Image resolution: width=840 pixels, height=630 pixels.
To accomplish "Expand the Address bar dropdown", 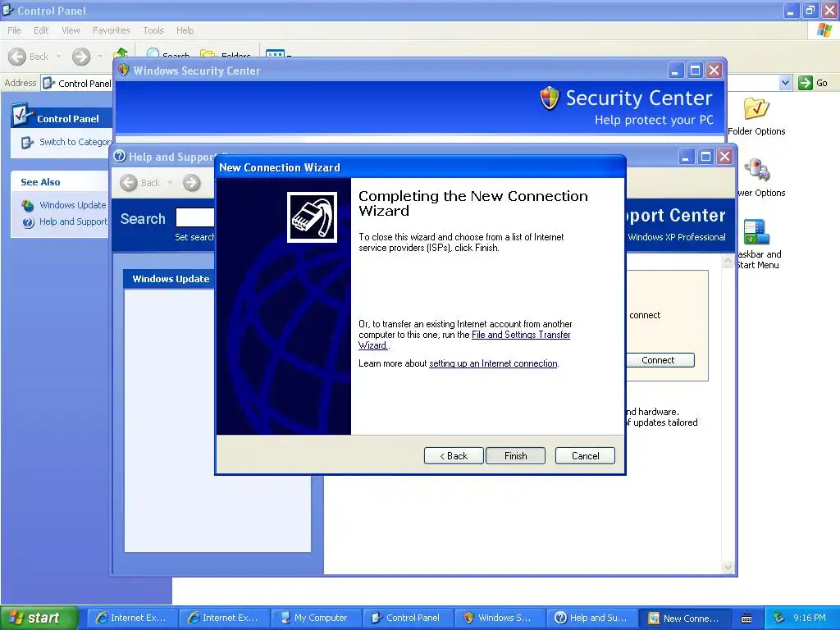I will pos(785,83).
